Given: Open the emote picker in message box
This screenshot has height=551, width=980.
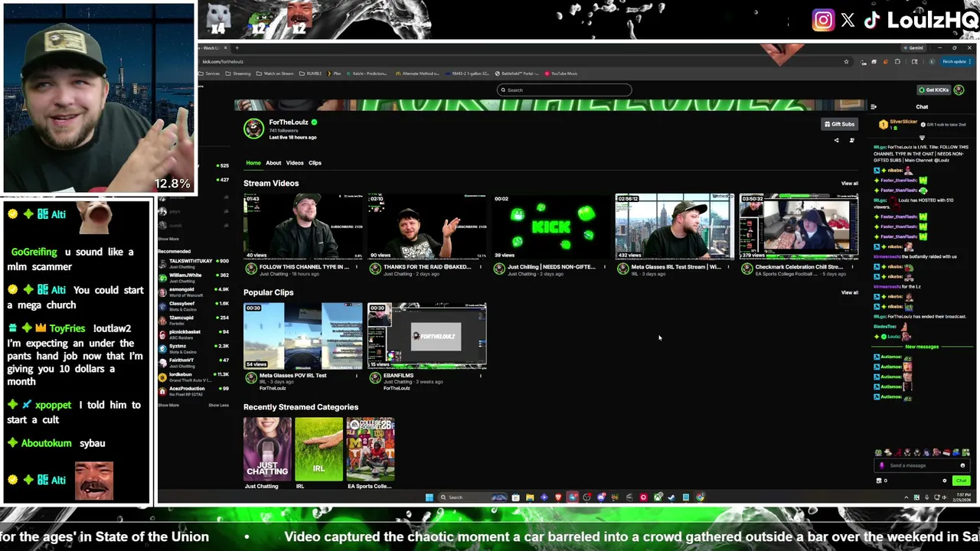Looking at the screenshot, I should [962, 465].
